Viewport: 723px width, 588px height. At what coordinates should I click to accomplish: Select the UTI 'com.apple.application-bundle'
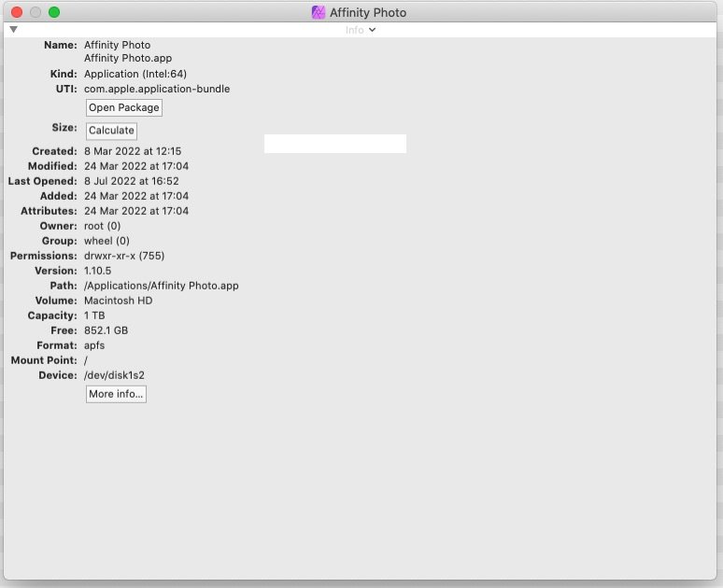tap(157, 89)
